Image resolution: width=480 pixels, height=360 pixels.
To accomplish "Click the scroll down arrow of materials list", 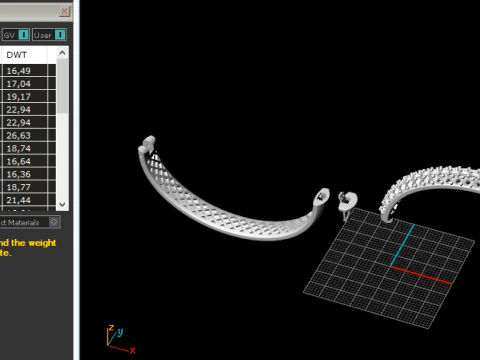I will coord(62,204).
